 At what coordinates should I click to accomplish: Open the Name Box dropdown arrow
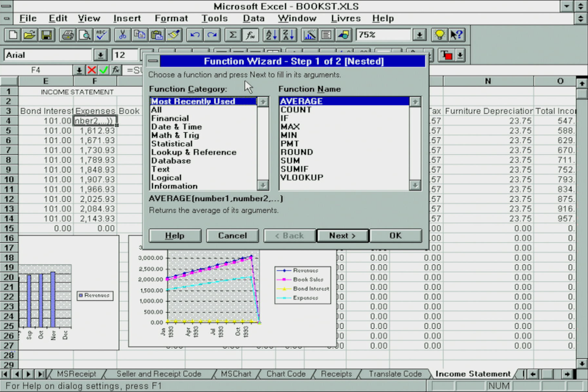coord(79,70)
